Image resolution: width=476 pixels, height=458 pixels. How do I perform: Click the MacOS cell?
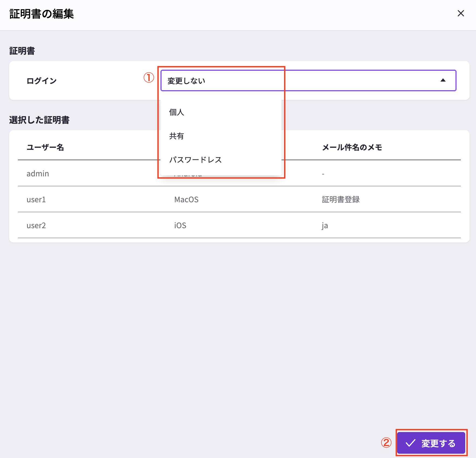click(186, 200)
